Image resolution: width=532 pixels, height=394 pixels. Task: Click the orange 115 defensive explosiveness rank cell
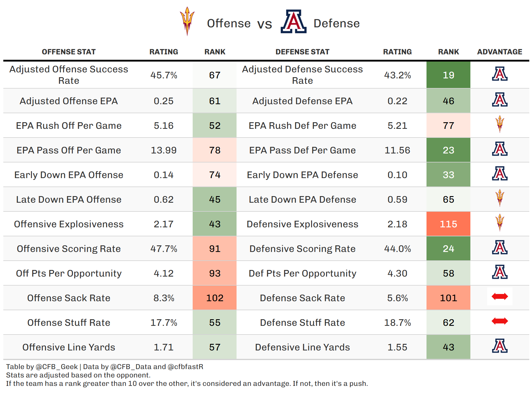(448, 224)
